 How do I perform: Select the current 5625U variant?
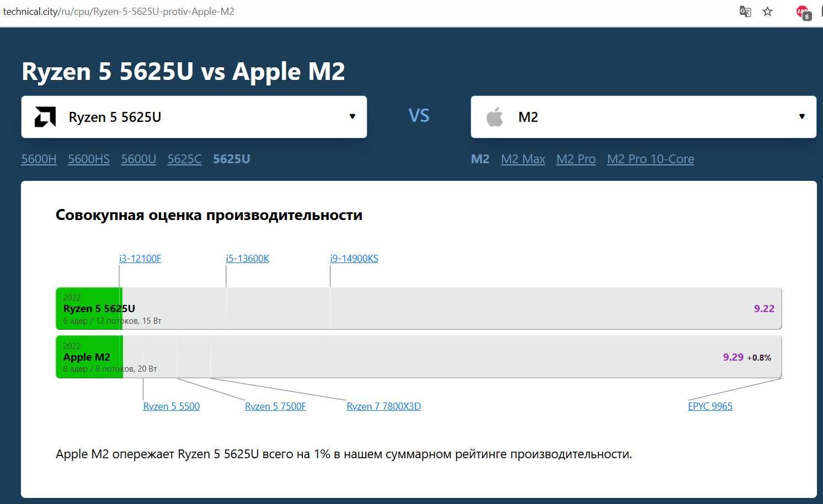click(232, 159)
